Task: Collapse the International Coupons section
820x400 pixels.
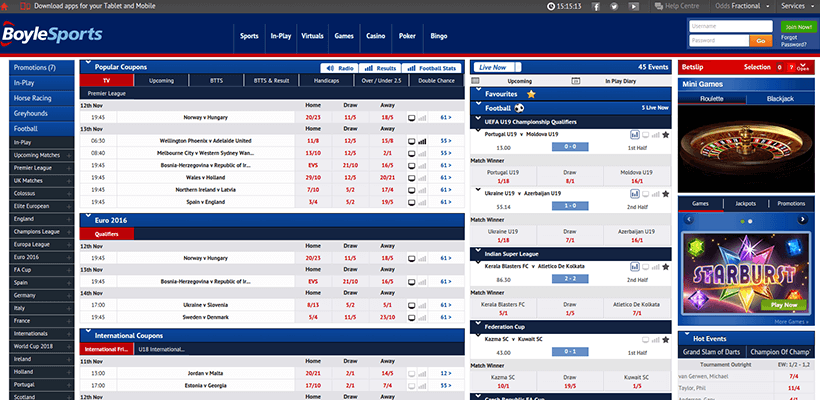Action: point(88,332)
